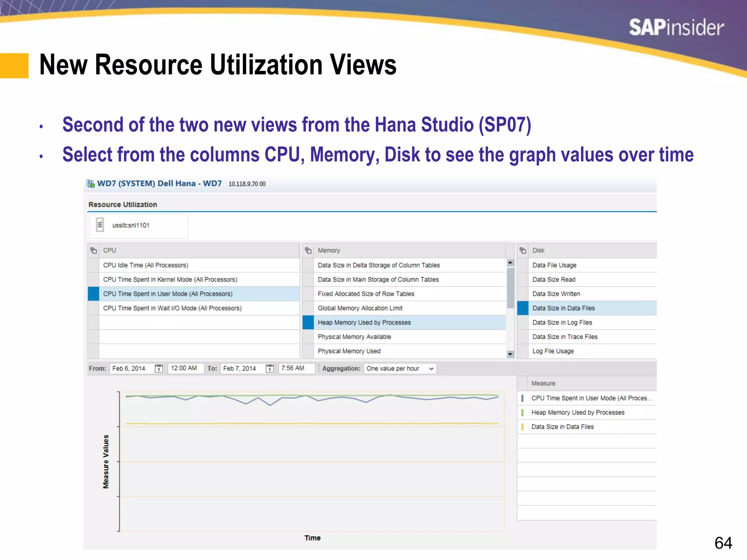Select Data Size in Data Files measure legend
Viewport: 747px width, 560px height.
(592, 427)
